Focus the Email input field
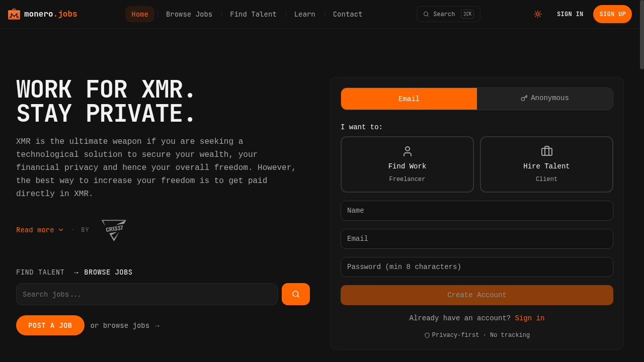This screenshot has width=644, height=362. click(x=477, y=239)
